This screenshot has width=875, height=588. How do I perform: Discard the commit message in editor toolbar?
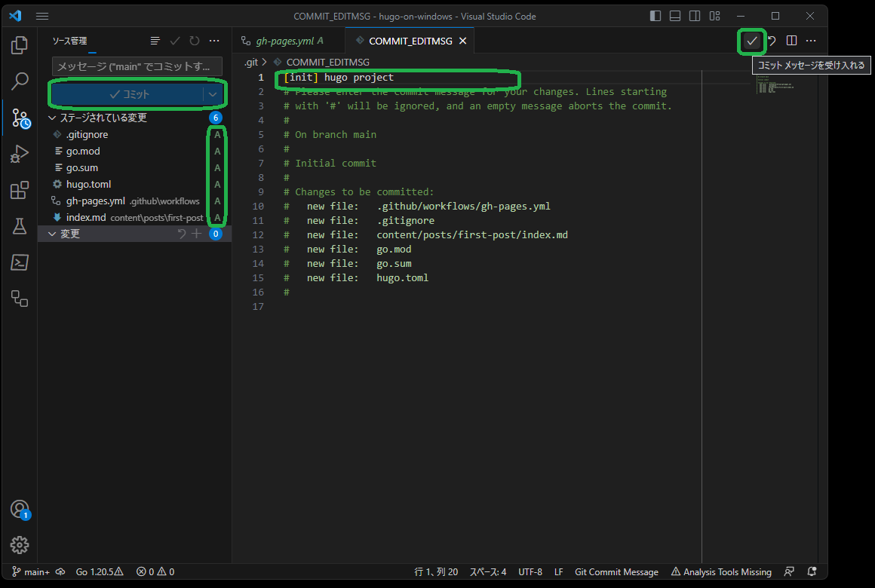coord(772,41)
